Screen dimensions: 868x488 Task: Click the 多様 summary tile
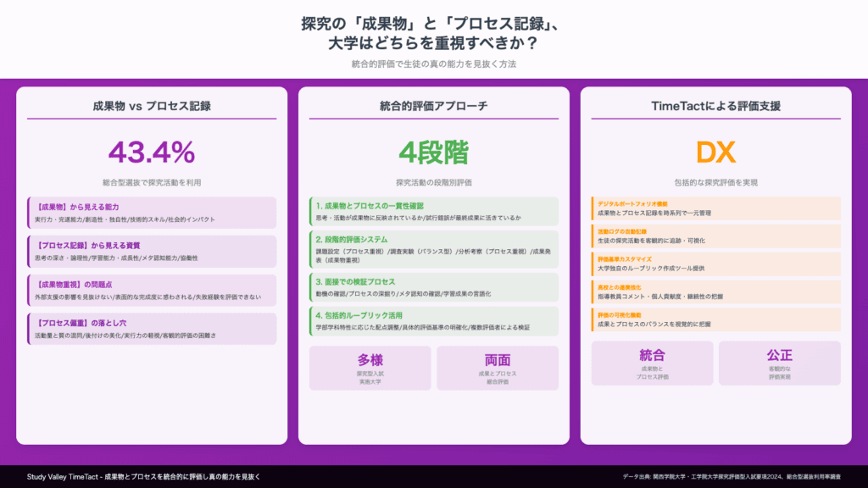click(x=370, y=368)
